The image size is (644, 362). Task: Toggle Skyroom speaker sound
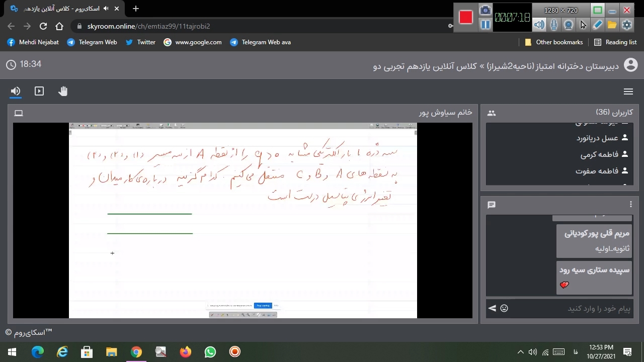16,91
